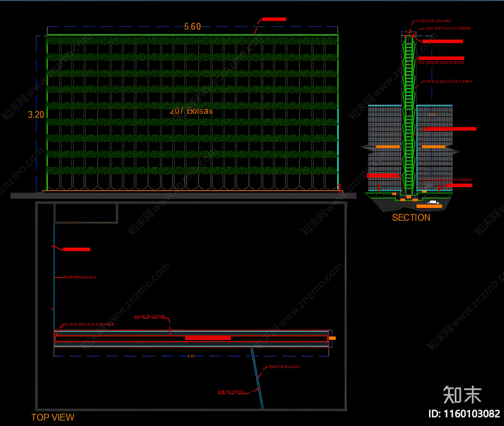Click the red block in the planter strip
504x426 pixels.
(x=208, y=338)
